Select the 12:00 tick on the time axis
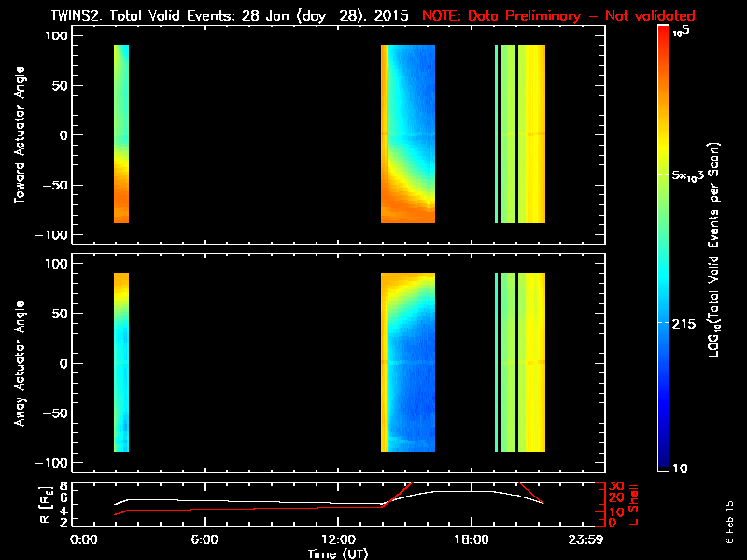Screen dimensions: 747x560 (x=338, y=540)
